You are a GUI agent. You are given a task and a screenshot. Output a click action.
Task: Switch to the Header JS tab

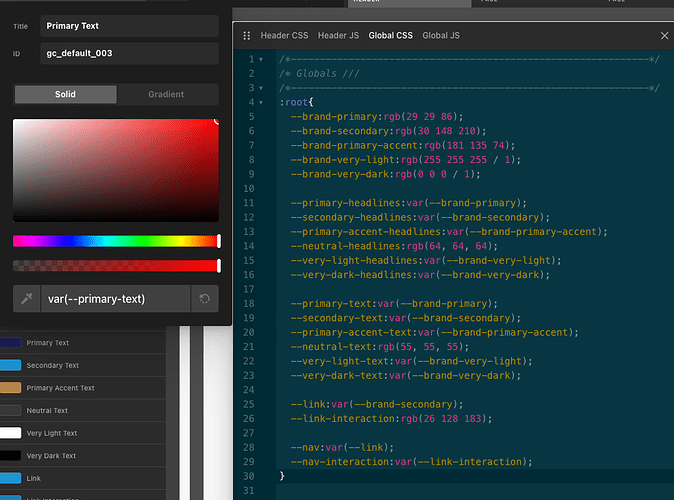point(338,36)
